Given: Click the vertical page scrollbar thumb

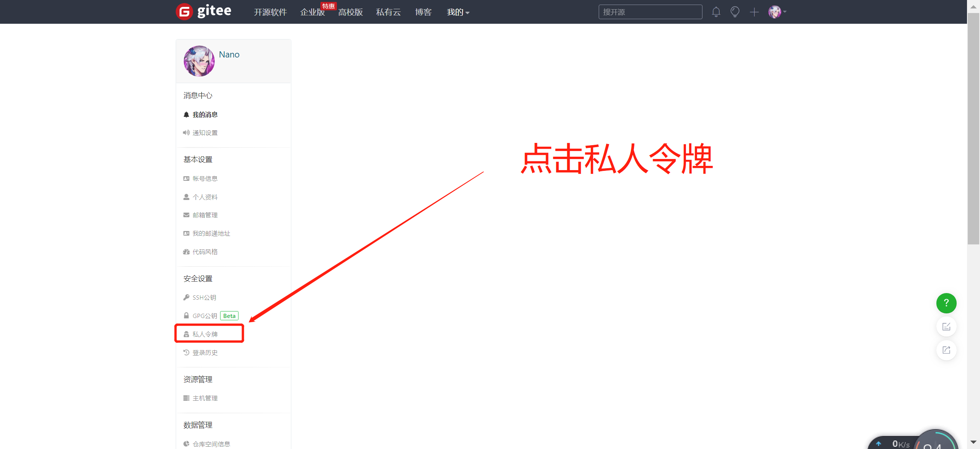Looking at the screenshot, I should 973,129.
